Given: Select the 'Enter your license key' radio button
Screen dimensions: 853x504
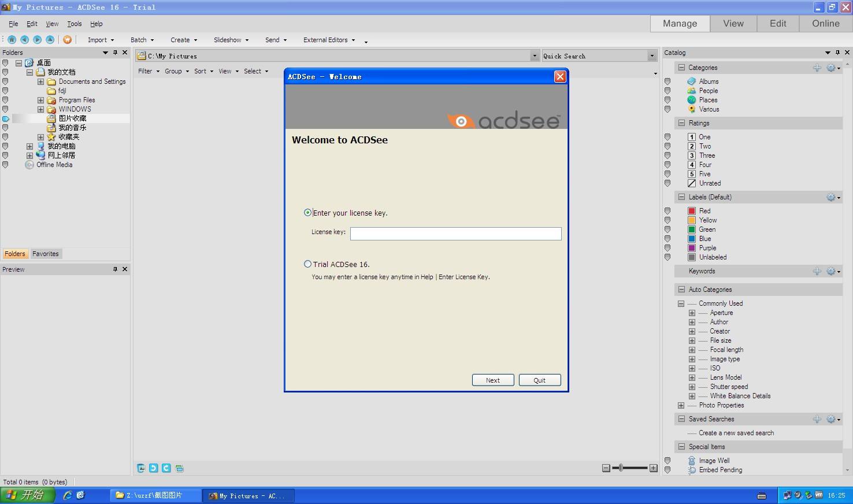Looking at the screenshot, I should click(307, 213).
